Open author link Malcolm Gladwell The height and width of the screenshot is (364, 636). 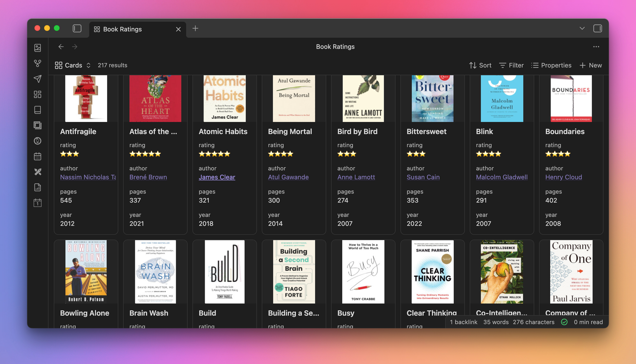click(x=502, y=177)
